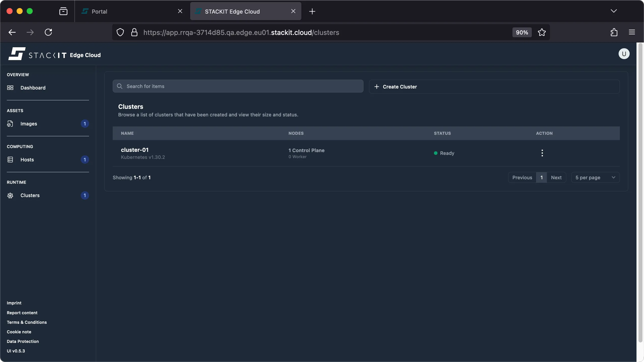The height and width of the screenshot is (362, 644).
Task: Open the cluster-01 actions menu
Action: (x=542, y=153)
